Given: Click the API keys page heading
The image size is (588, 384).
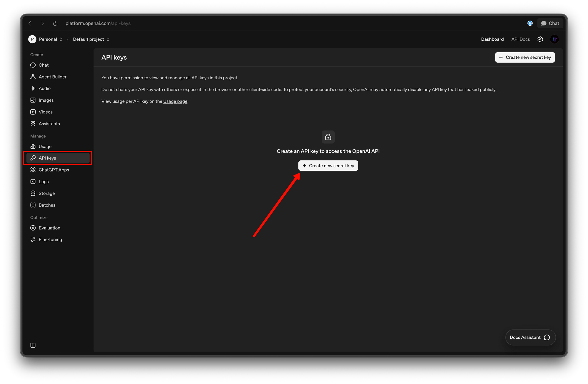Looking at the screenshot, I should point(114,57).
